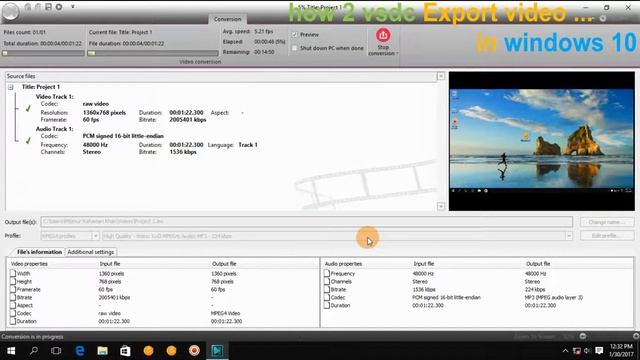The image size is (640, 360).
Task: Click the total duration progress bar
Action: (x=43, y=53)
